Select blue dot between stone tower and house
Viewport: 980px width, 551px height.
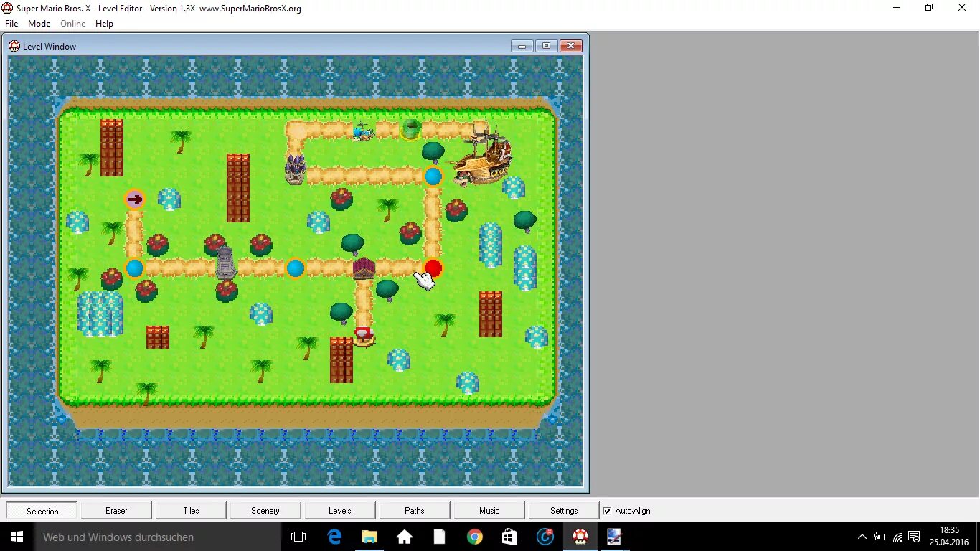pyautogui.click(x=296, y=268)
